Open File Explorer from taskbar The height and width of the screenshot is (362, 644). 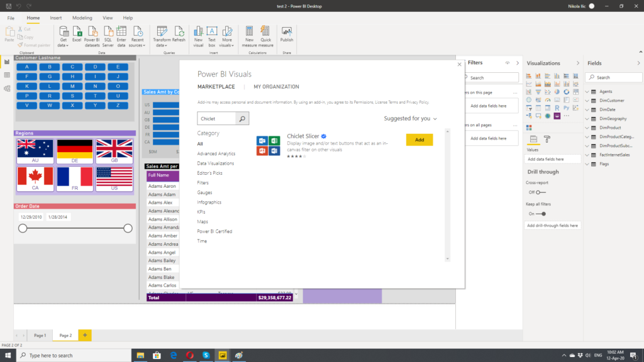click(140, 356)
